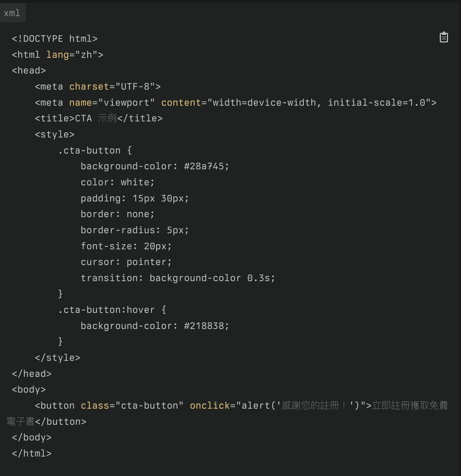Screen dimensions: 461x476
Task: Click the button class="cta-button" line
Action: click(241, 406)
